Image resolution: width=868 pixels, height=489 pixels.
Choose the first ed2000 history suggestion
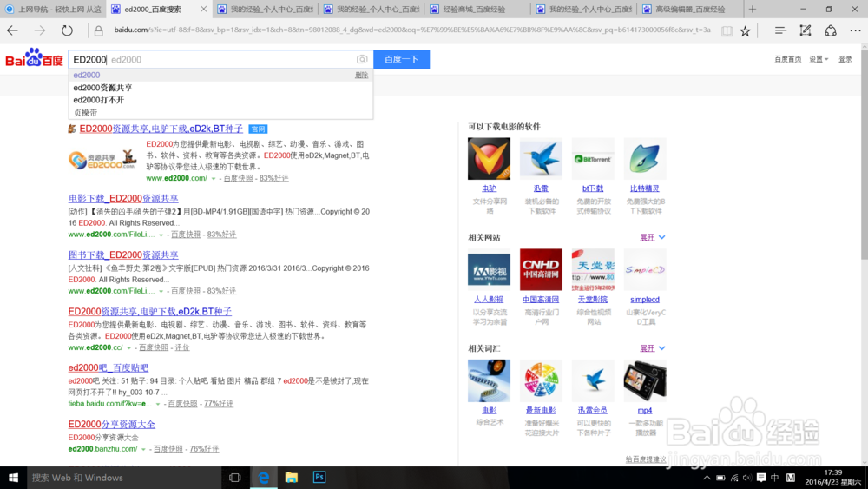coord(86,75)
